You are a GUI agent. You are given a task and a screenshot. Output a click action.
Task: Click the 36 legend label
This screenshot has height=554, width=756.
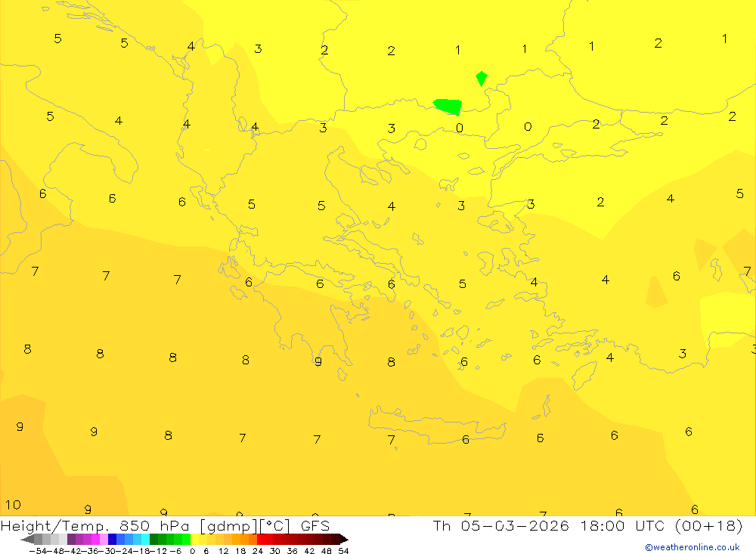(292, 551)
